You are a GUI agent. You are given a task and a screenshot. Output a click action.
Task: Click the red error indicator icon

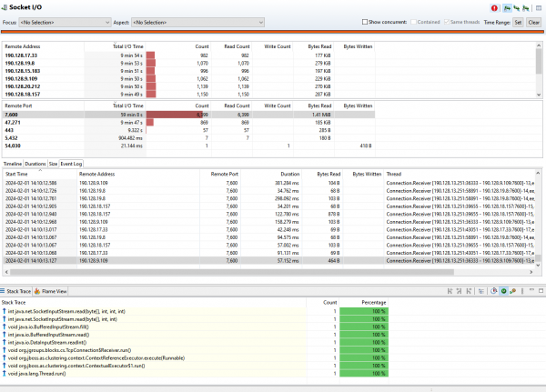495,6
